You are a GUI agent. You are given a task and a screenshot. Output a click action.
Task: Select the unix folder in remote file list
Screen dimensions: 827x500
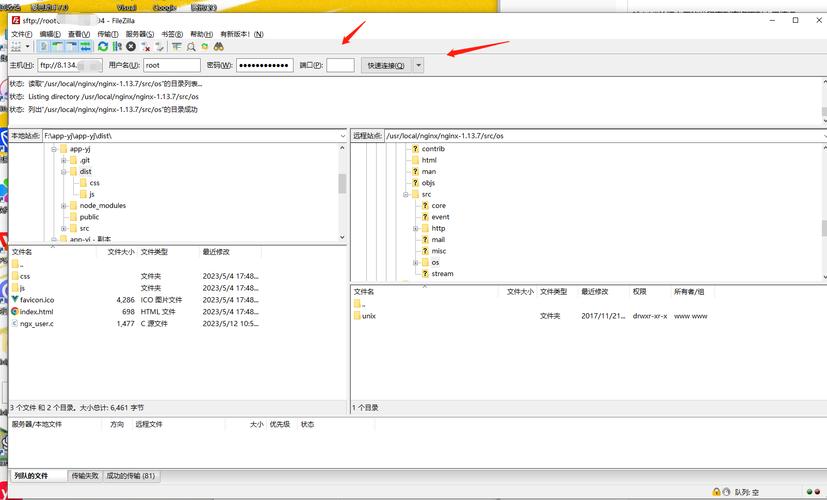(x=369, y=316)
